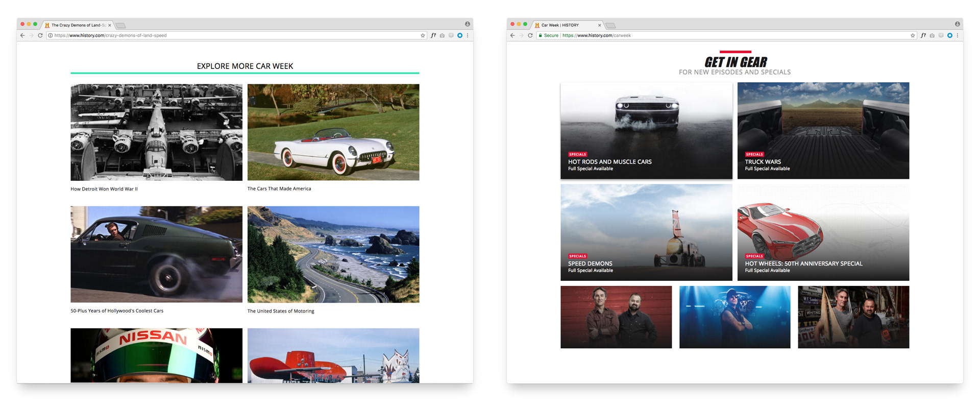Open the 'SPEED DEMONS' special card
980x407 pixels.
(646, 232)
